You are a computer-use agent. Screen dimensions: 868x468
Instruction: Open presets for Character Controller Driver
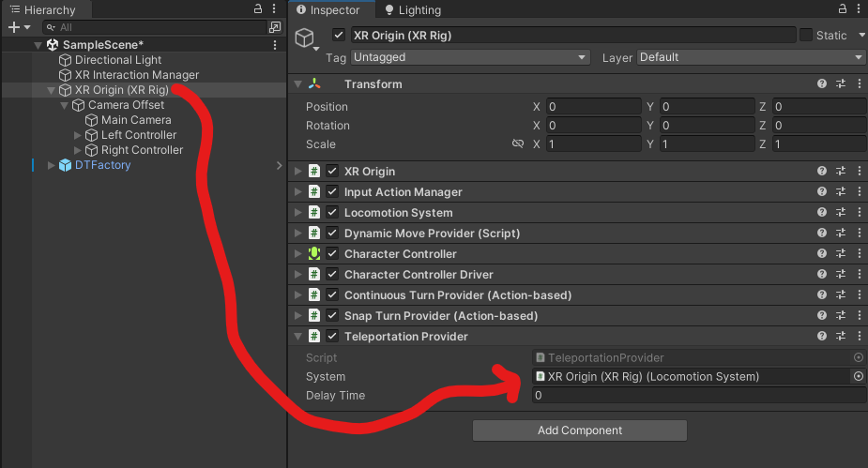[841, 274]
